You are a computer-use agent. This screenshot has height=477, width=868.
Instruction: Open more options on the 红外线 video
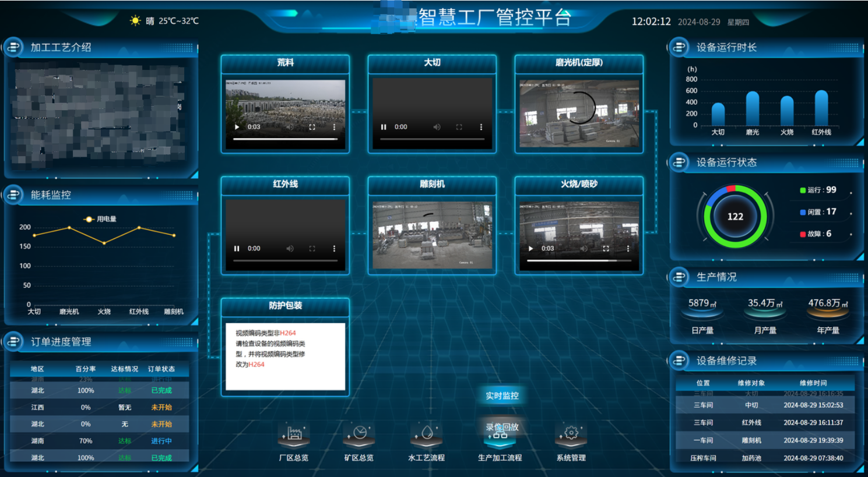click(334, 249)
